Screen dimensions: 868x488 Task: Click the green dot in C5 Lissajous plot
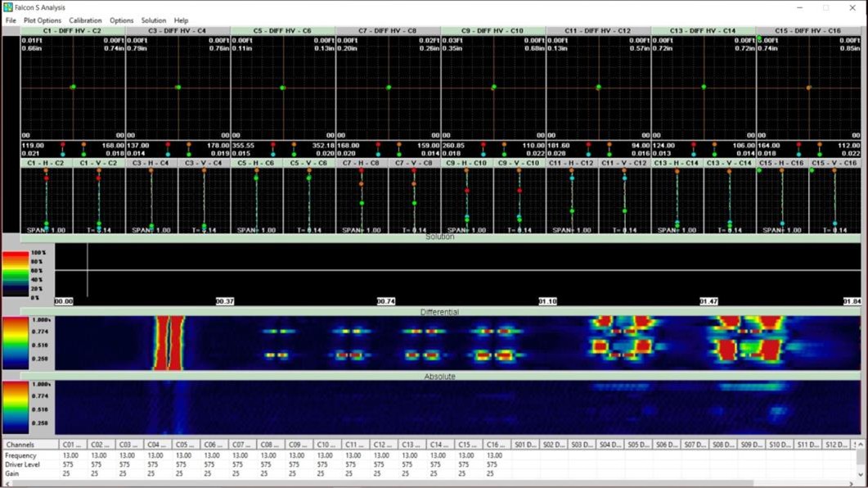click(283, 88)
